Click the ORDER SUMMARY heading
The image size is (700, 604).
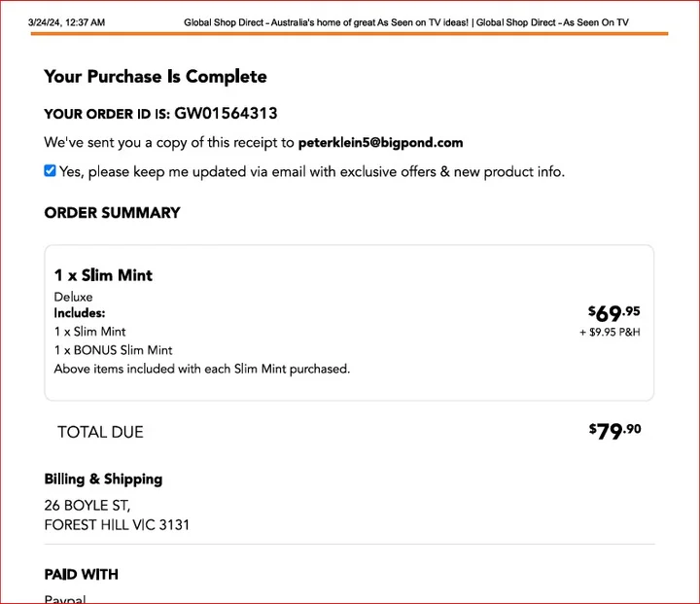pyautogui.click(x=112, y=213)
